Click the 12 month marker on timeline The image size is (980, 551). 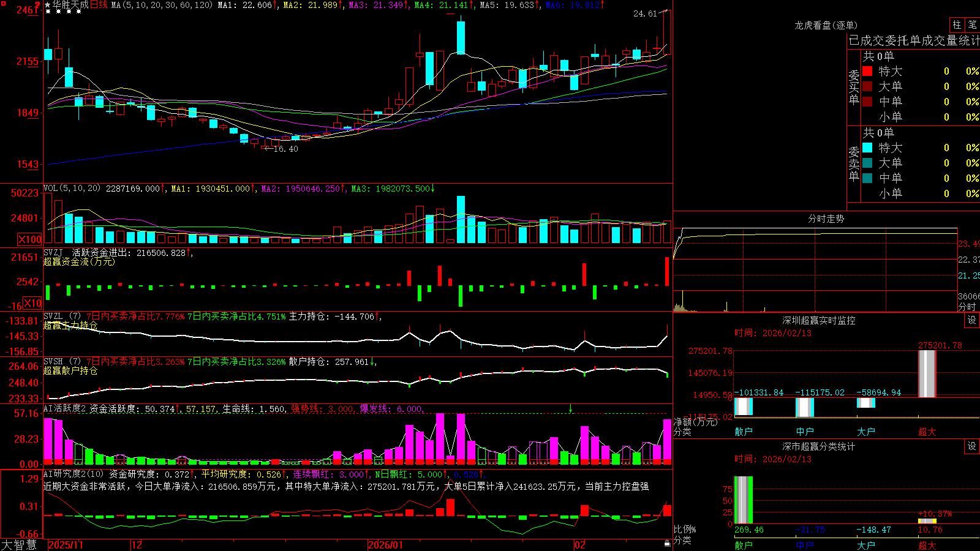137,545
